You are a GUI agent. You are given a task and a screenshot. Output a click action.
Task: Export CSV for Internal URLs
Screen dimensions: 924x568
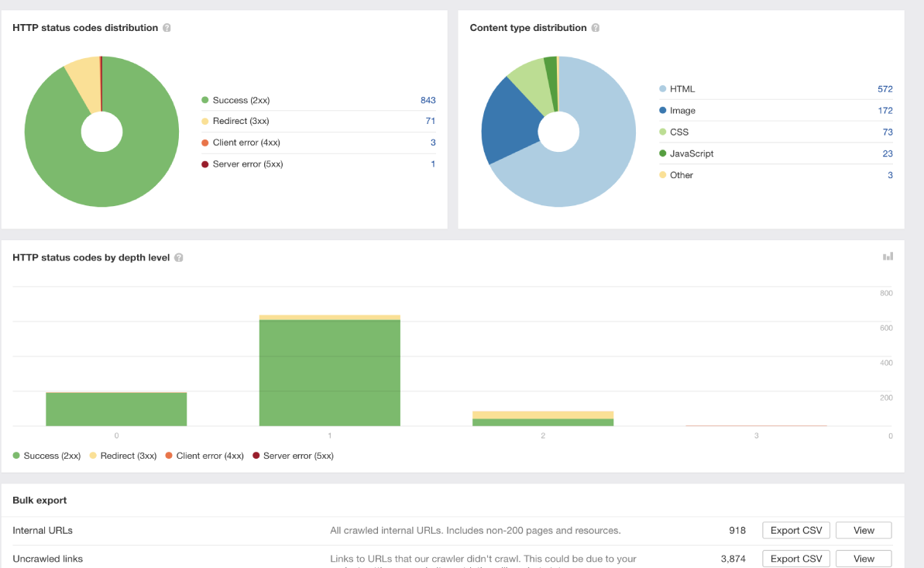pos(796,530)
